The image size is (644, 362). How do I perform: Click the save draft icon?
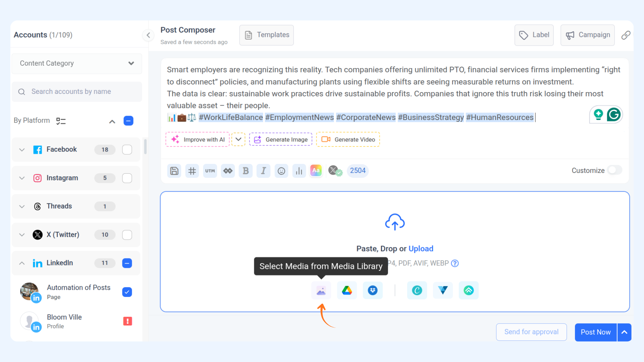pos(174,171)
